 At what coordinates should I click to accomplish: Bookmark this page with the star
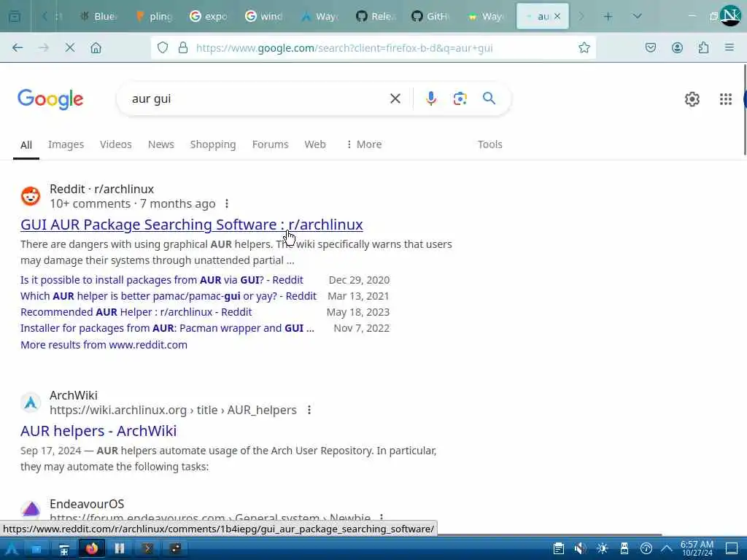(x=584, y=47)
